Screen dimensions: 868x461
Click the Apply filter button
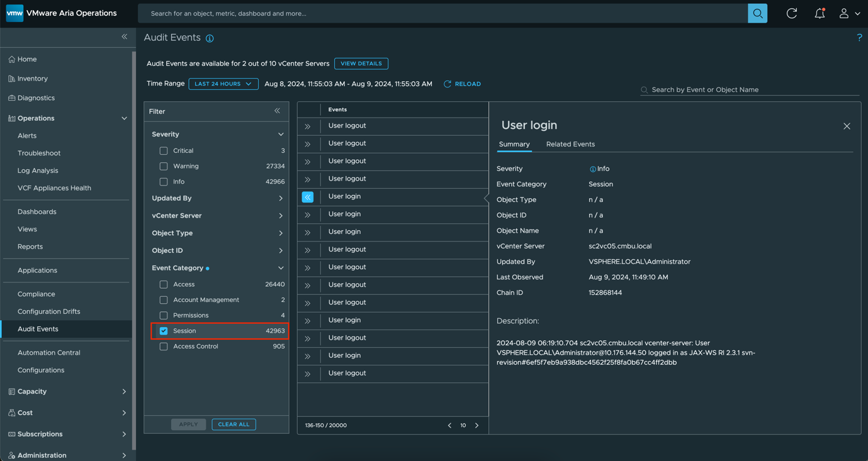(188, 425)
